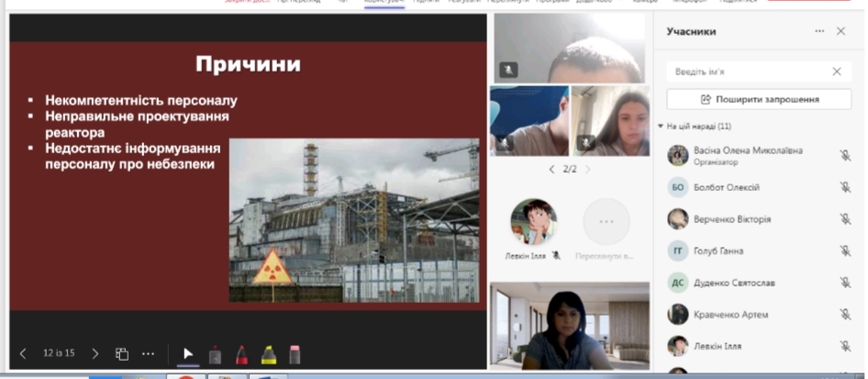Click the Chernobyl plant image on slide

[354, 220]
